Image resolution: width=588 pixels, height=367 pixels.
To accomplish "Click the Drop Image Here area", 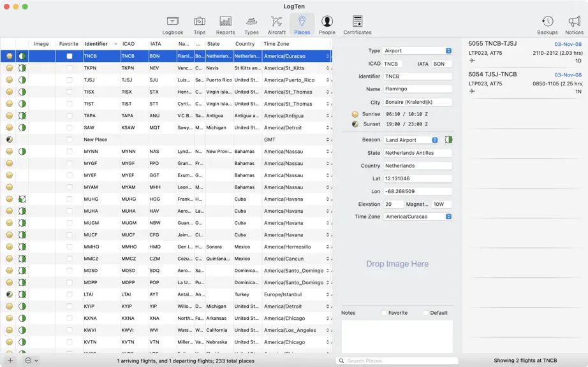I will tap(397, 264).
